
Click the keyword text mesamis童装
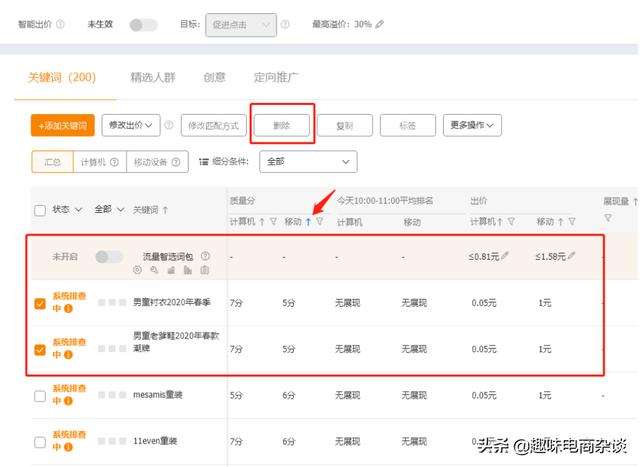[158, 395]
